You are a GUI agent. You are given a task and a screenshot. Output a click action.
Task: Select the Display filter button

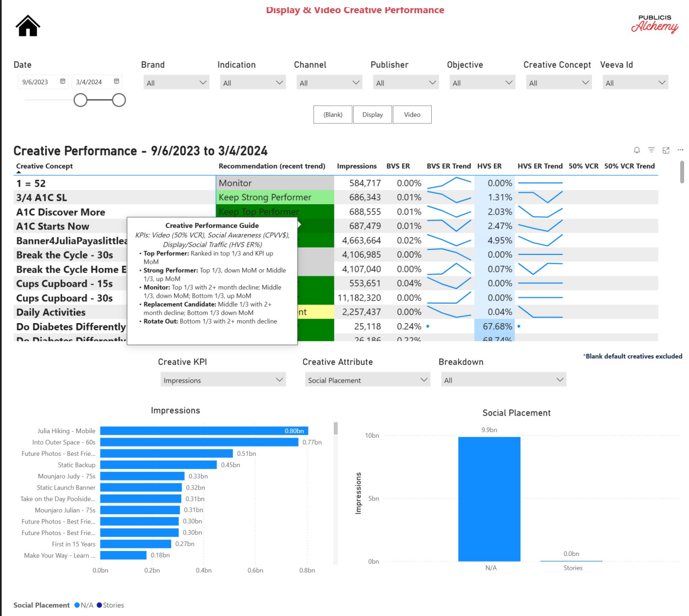[372, 115]
